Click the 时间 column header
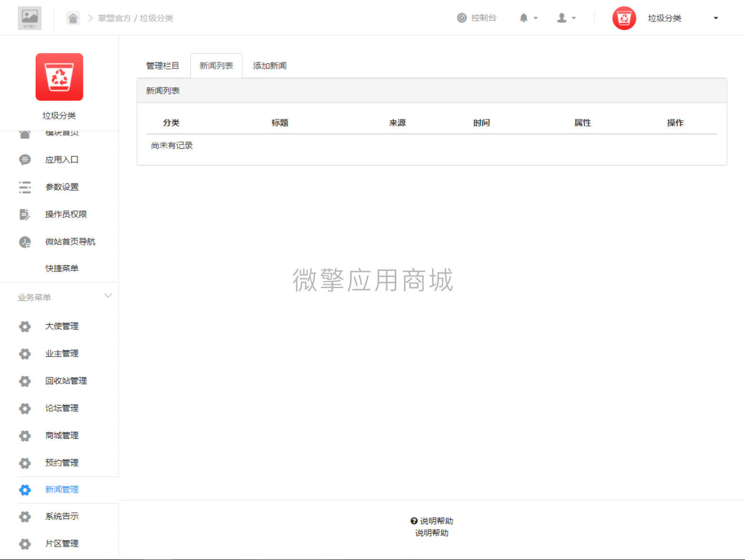 point(481,123)
